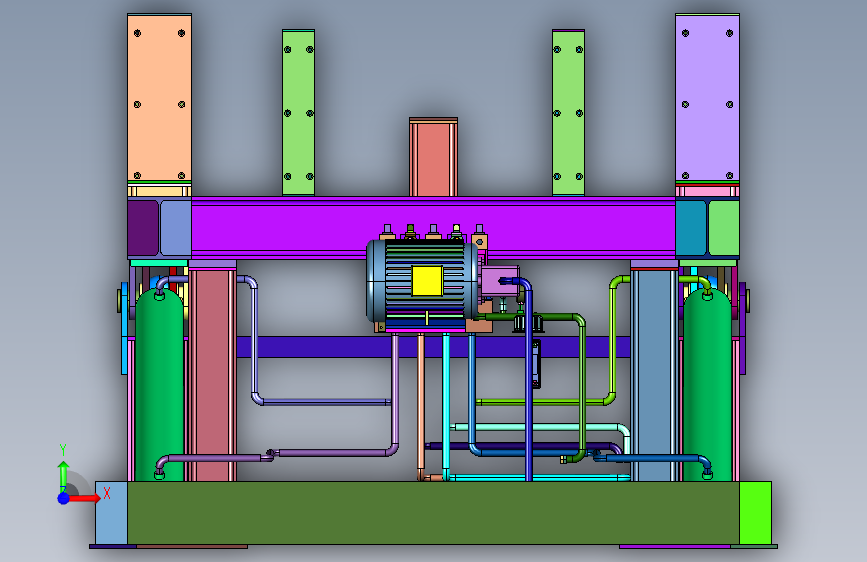The width and height of the screenshot is (867, 562).
Task: Select the rose-colored left support column
Action: coord(213,375)
